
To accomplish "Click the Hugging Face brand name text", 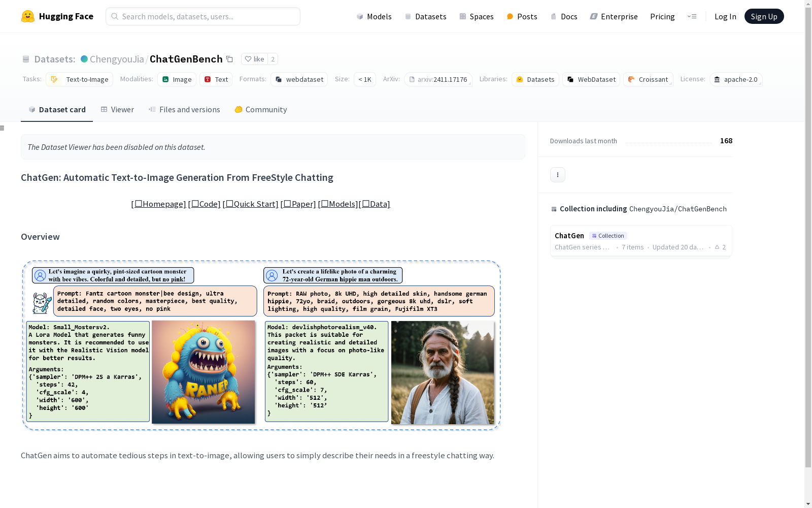I will coord(66,16).
